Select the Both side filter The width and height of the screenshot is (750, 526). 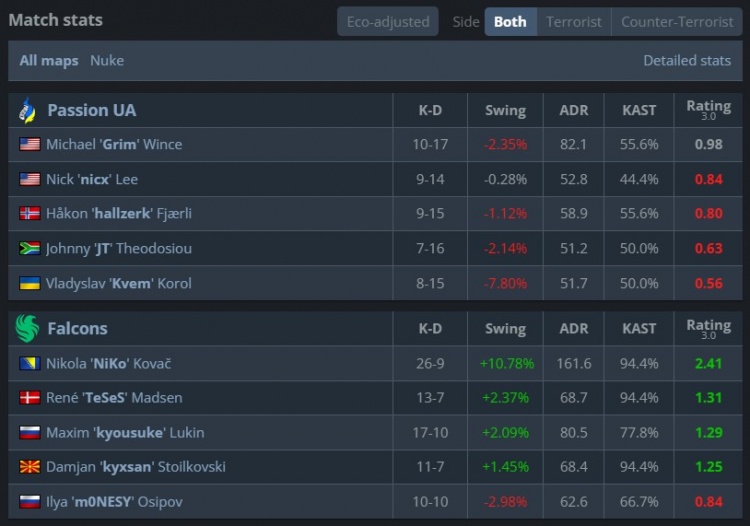click(x=510, y=21)
